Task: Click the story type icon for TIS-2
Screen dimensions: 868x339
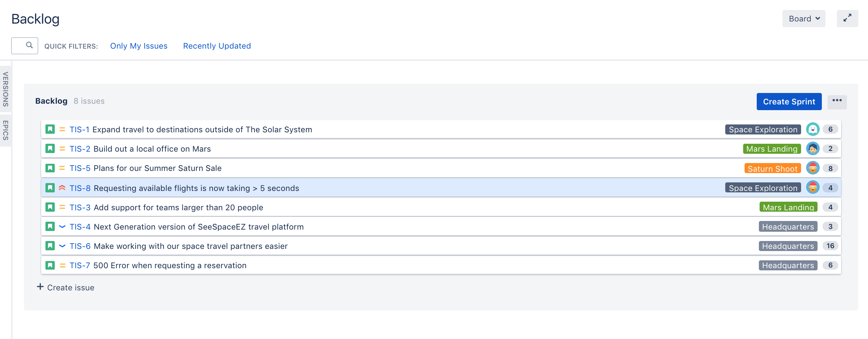Action: [x=50, y=148]
